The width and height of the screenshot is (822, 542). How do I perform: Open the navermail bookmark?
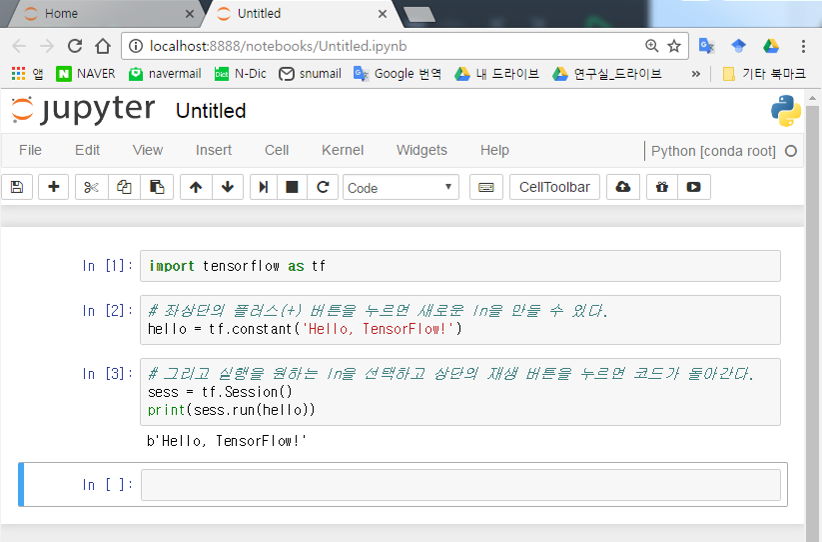pos(165,74)
